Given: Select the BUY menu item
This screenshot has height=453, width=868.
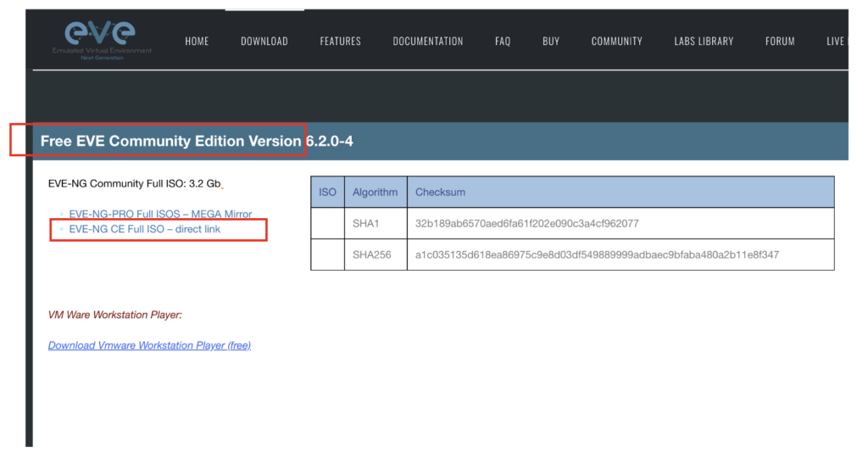Looking at the screenshot, I should 551,41.
